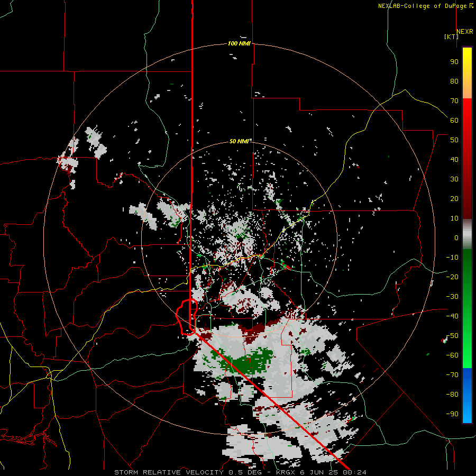This screenshot has width=476, height=476.
Task: Click the 100 NMI range ring label
Action: [239, 43]
